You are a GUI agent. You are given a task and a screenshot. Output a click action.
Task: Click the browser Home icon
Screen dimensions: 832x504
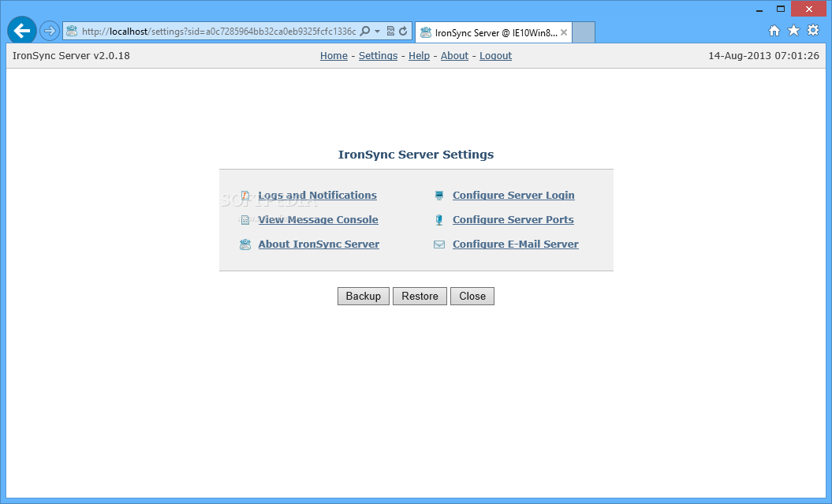tap(774, 31)
